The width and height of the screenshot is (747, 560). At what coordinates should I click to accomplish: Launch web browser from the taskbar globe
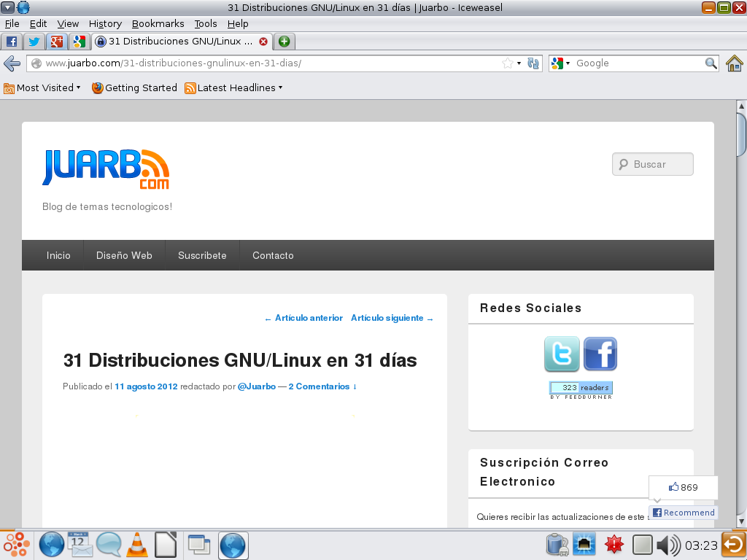[x=52, y=545]
